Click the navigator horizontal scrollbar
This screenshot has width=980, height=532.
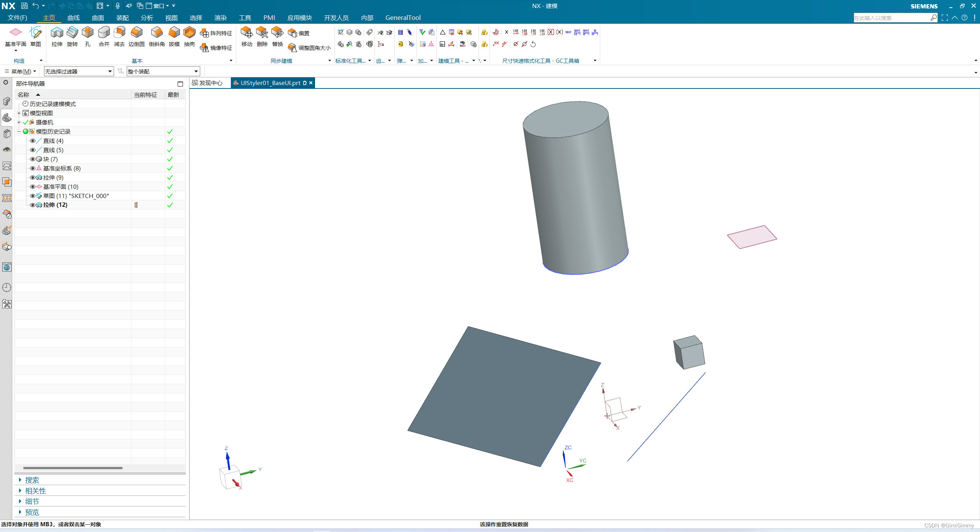(73, 468)
